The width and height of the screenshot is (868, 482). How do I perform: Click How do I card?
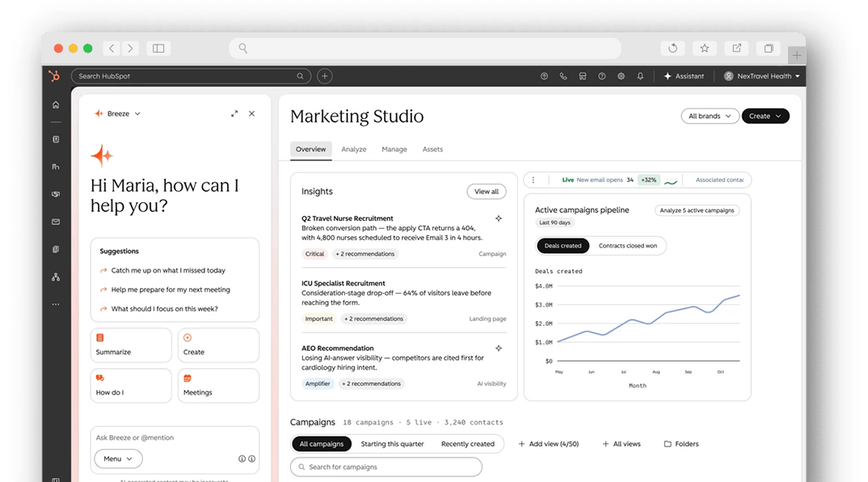tap(131, 386)
